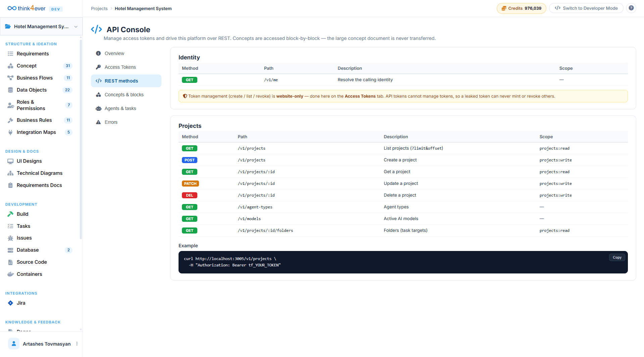The image size is (644, 357).
Task: Click the Requirements list icon in sidebar
Action: coord(10,54)
